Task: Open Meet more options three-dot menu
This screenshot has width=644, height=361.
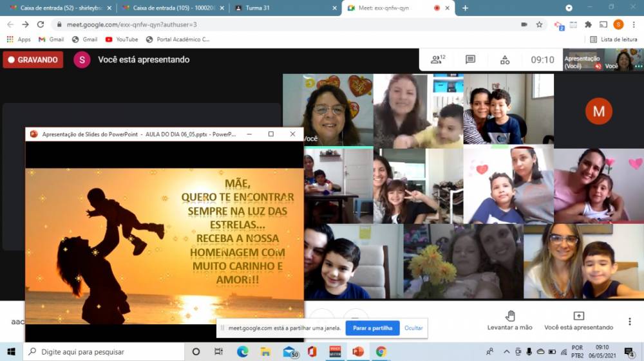Action: (630, 321)
